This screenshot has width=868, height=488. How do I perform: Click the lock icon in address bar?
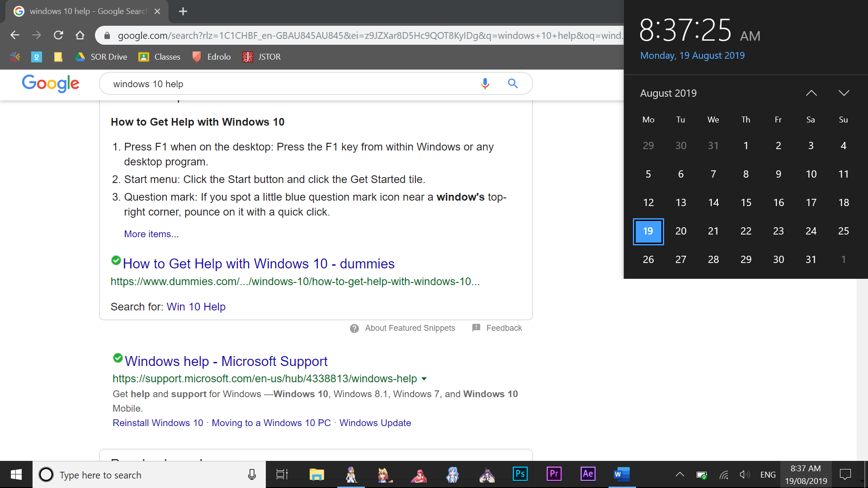click(x=107, y=36)
